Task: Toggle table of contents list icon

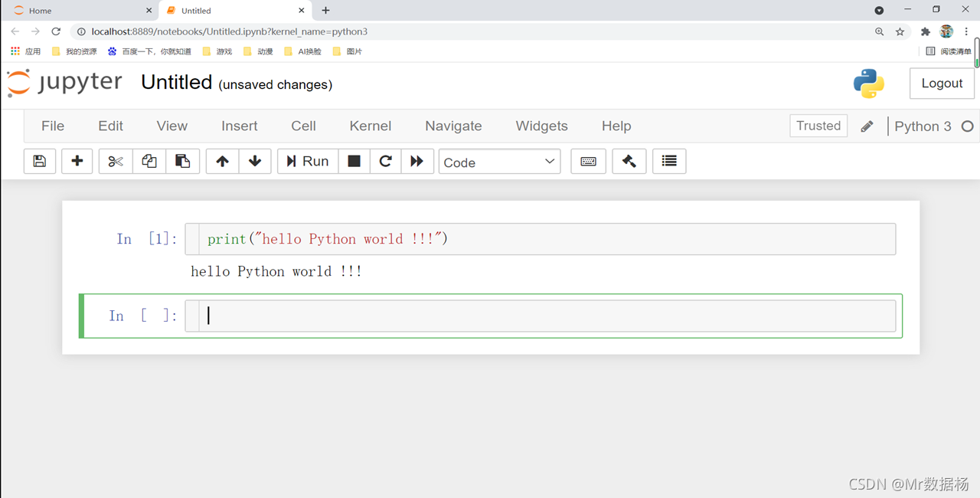Action: [x=669, y=161]
